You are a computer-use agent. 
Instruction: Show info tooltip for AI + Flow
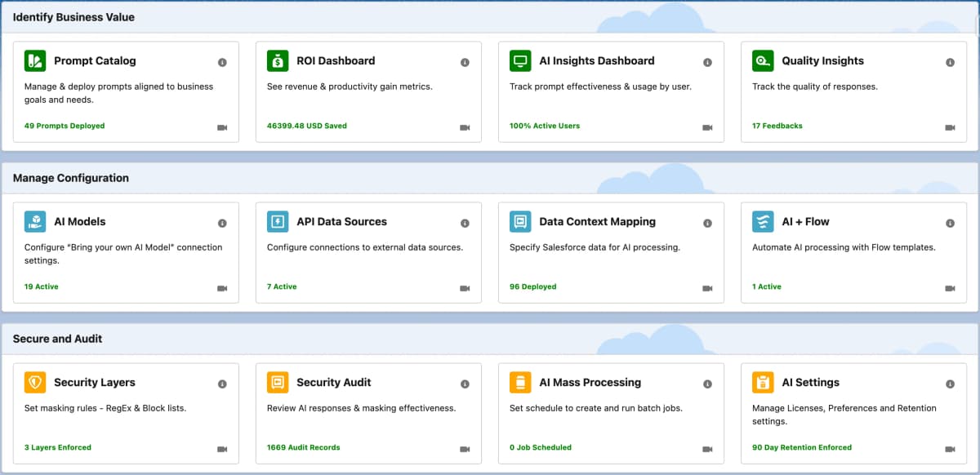tap(950, 224)
